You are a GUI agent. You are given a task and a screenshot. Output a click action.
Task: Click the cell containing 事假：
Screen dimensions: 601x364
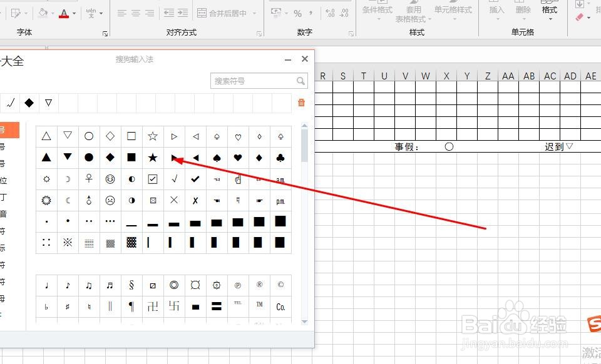[407, 147]
